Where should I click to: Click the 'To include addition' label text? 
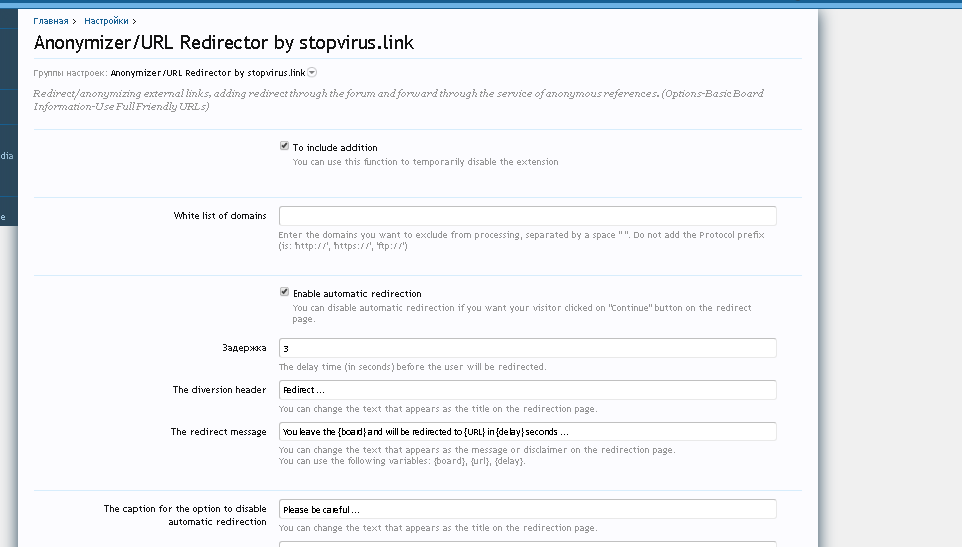pyautogui.click(x=335, y=148)
